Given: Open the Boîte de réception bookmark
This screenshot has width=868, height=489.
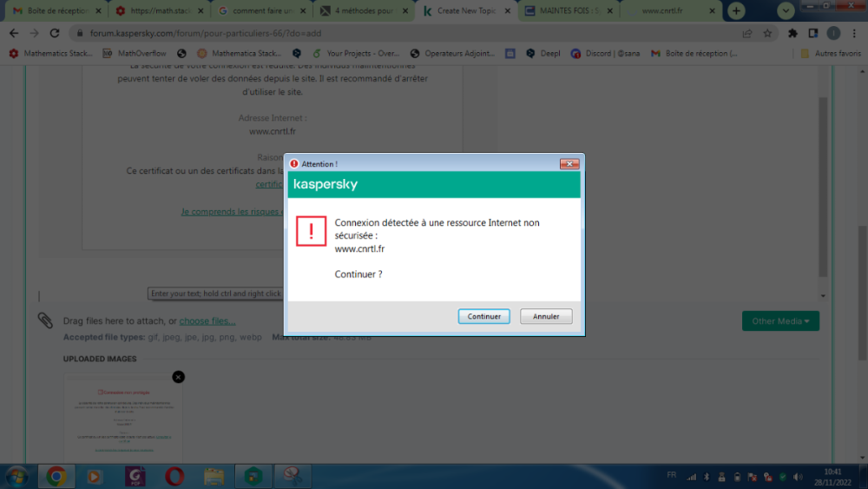Looking at the screenshot, I should [694, 53].
